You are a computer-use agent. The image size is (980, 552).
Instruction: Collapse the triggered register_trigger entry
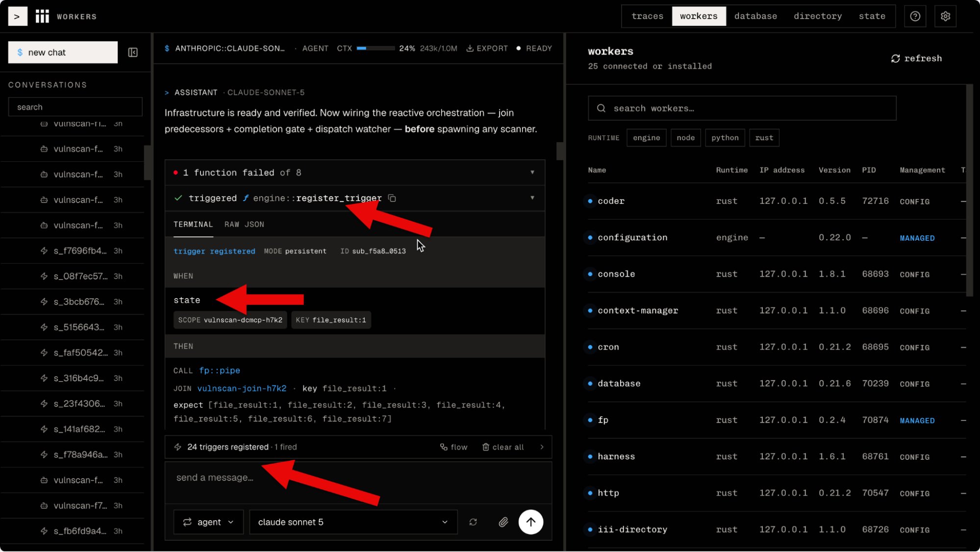[x=532, y=198]
